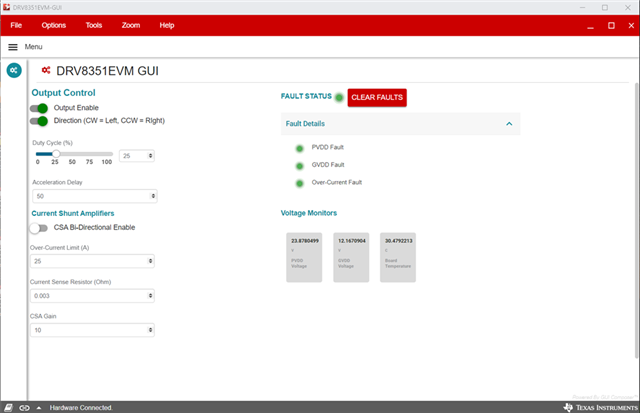Click the Current Sense Resistor input field
The height and width of the screenshot is (413, 640).
92,295
